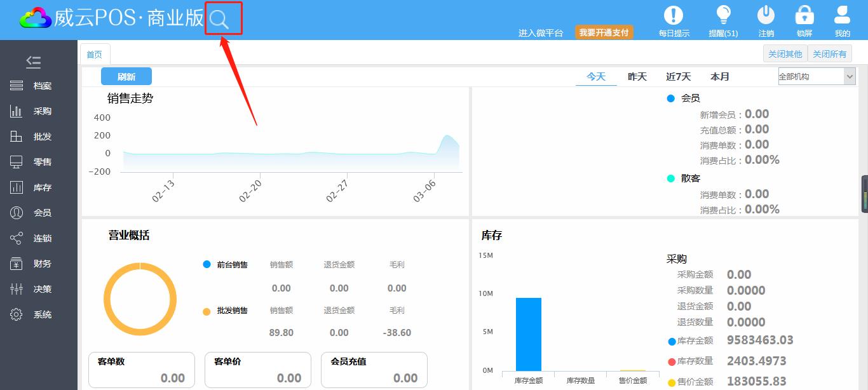Click the 库存 inventory icon
Screen dimensions: 868x390
(17, 187)
